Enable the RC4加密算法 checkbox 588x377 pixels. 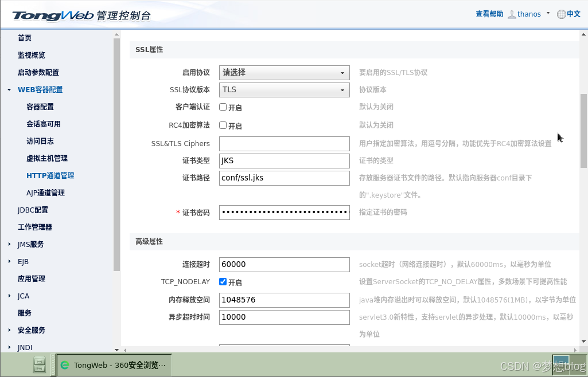(223, 124)
